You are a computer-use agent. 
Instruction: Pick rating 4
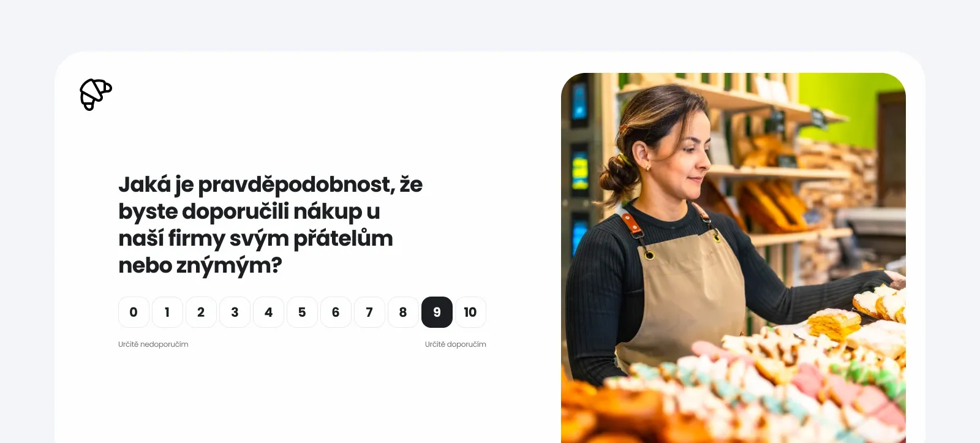268,312
